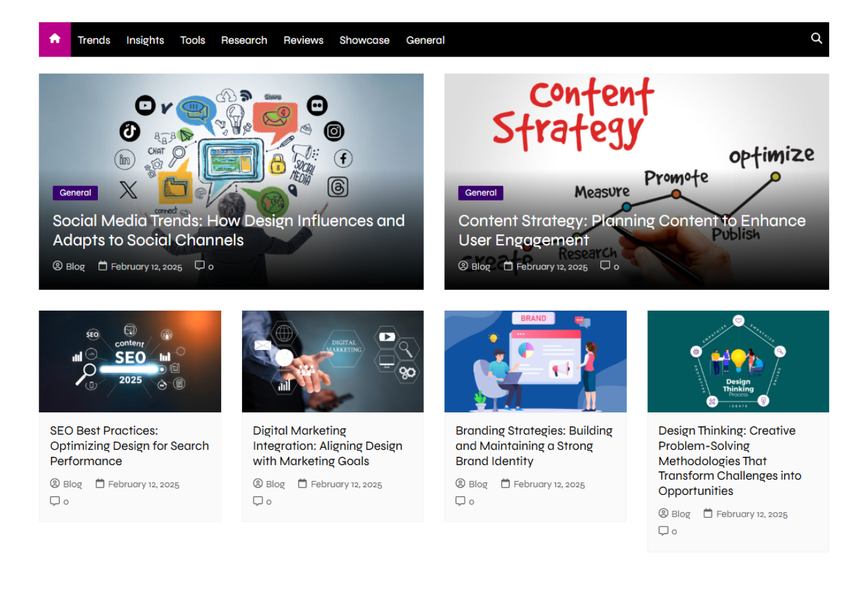Viewport: 868px width, 594px height.
Task: Click date on Social Media Trends post
Action: pos(146,267)
